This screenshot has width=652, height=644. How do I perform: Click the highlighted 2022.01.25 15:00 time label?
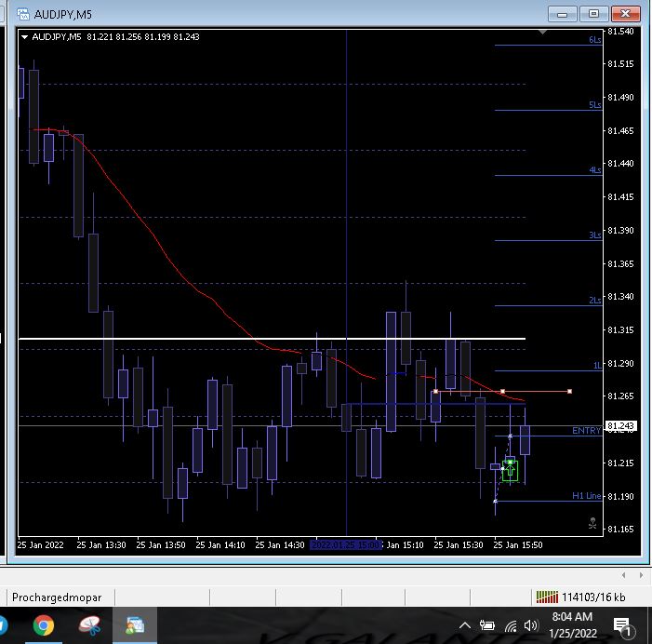tap(346, 544)
